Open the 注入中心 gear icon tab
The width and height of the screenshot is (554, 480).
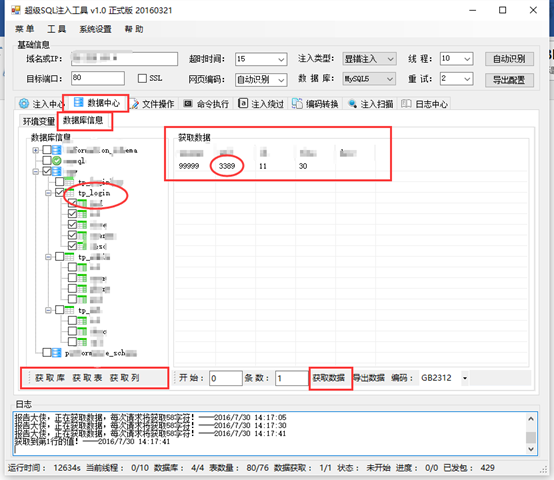(x=24, y=103)
